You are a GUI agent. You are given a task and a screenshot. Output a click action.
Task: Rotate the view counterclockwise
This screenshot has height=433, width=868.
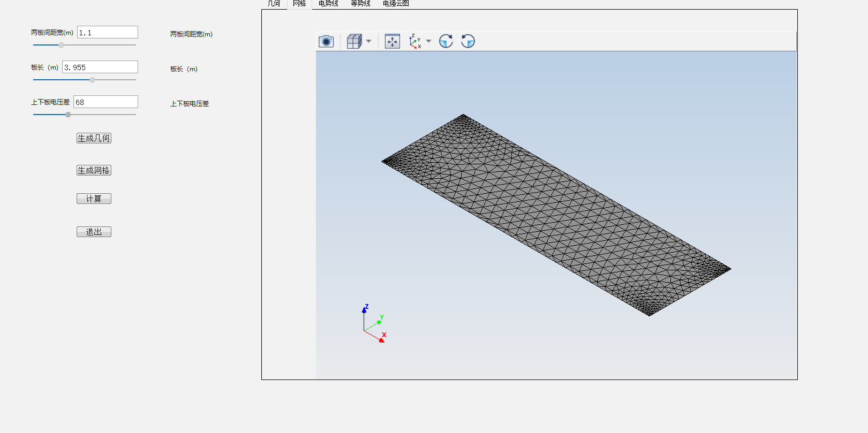468,41
